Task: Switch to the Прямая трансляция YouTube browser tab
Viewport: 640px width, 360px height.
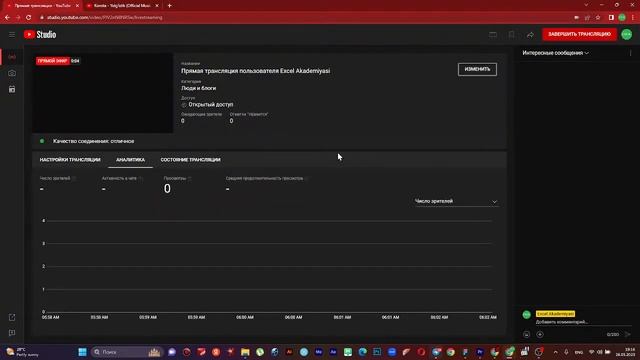Action: click(42, 6)
